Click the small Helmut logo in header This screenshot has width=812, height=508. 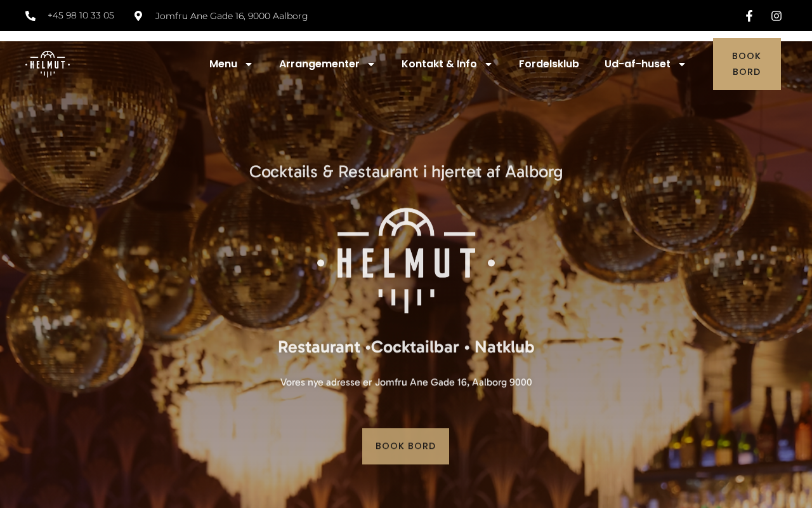coord(48,64)
